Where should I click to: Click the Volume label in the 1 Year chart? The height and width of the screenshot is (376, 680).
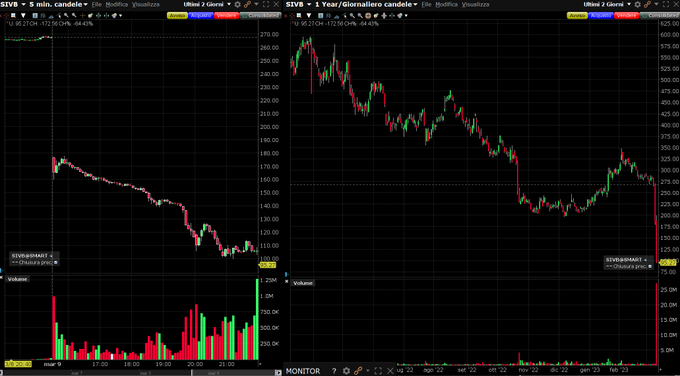(303, 283)
